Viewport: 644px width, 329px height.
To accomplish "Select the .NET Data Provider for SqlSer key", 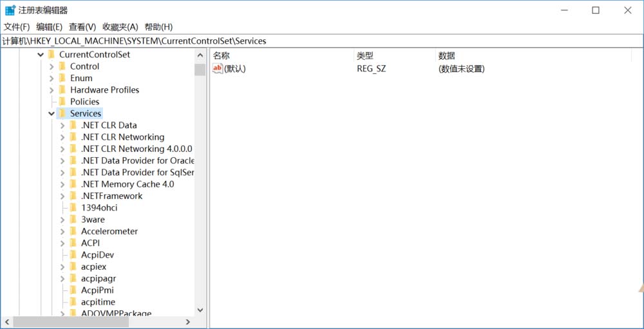I will tap(137, 173).
